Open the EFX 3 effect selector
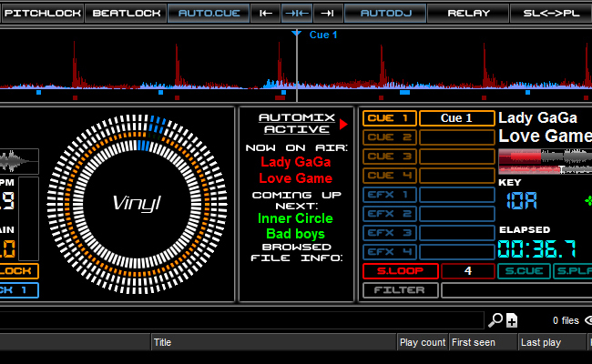Image resolution: width=592 pixels, height=364 pixels. coord(457,233)
